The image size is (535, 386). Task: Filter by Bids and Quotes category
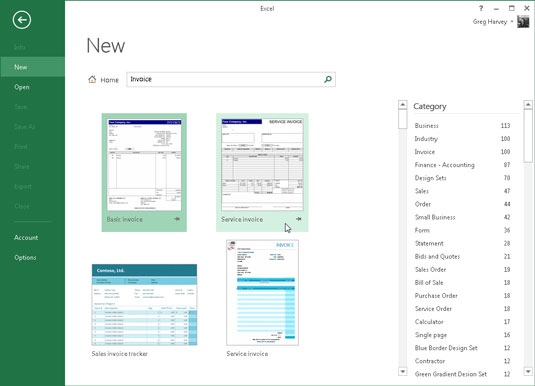[x=462, y=256]
